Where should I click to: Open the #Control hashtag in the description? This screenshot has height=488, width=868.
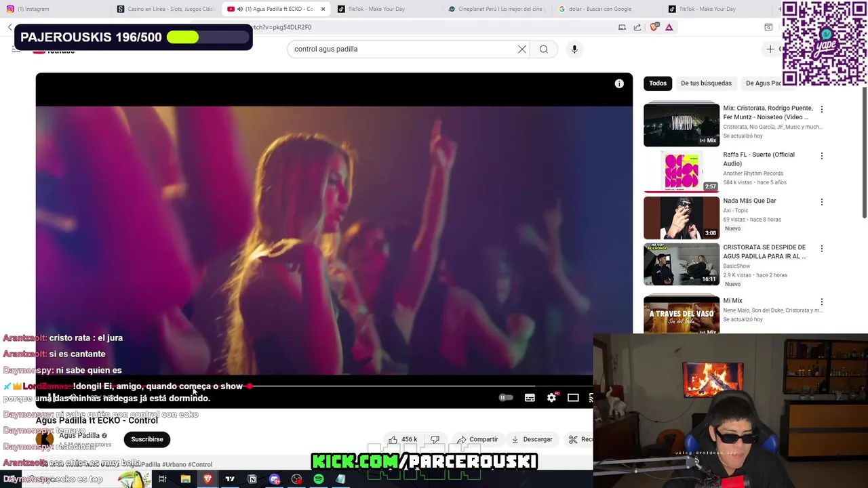click(x=200, y=464)
